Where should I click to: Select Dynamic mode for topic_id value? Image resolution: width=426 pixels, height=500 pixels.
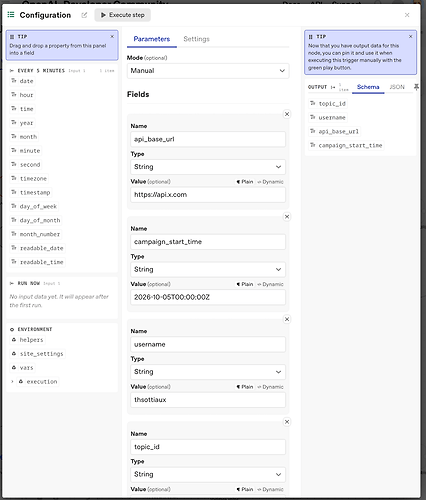point(270,489)
